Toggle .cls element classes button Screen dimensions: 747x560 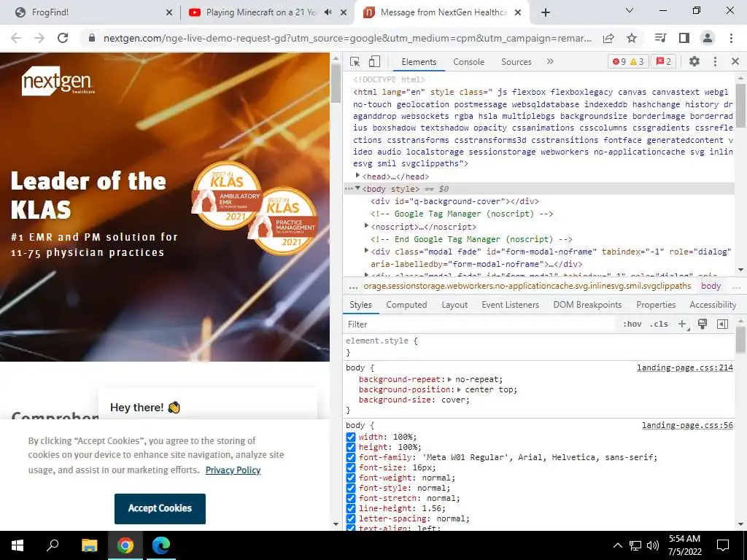click(659, 324)
